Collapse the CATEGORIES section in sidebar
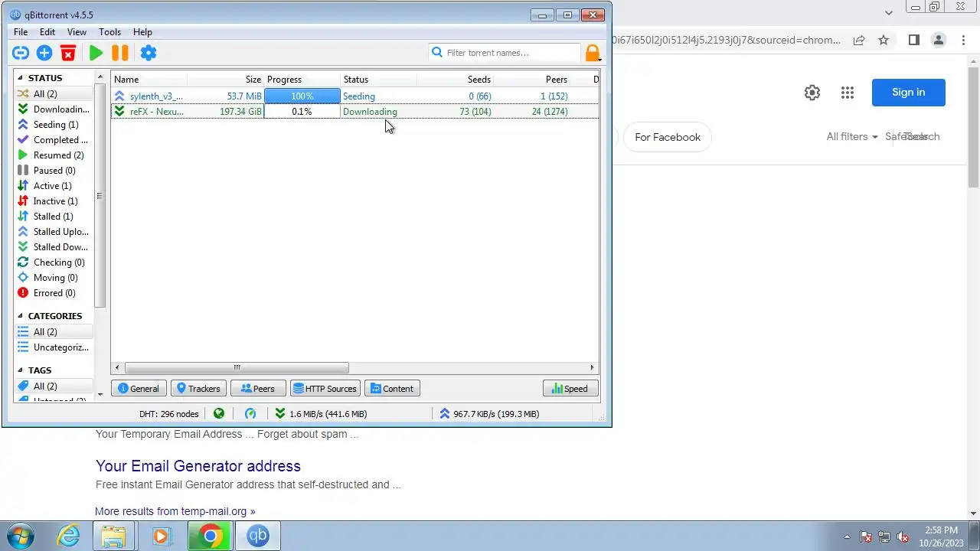The width and height of the screenshot is (980, 551). tap(20, 316)
